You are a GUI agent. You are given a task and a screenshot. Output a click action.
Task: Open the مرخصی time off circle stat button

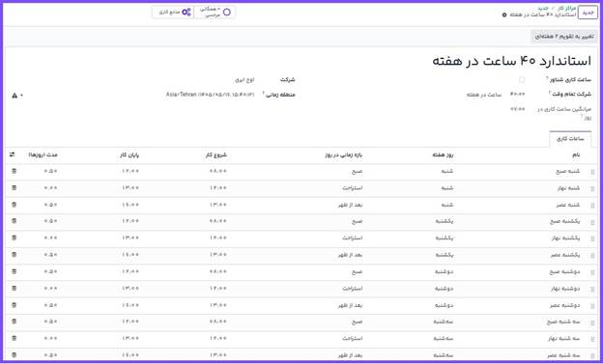tap(215, 12)
